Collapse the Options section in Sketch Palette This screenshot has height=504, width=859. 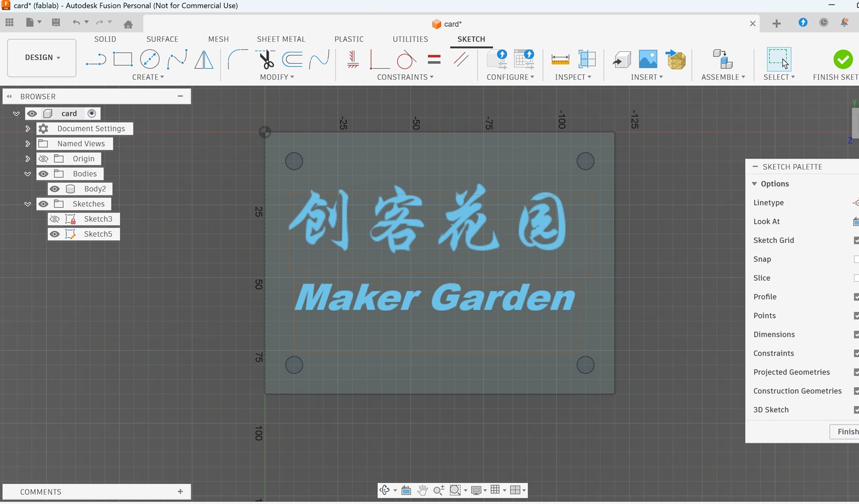(754, 184)
